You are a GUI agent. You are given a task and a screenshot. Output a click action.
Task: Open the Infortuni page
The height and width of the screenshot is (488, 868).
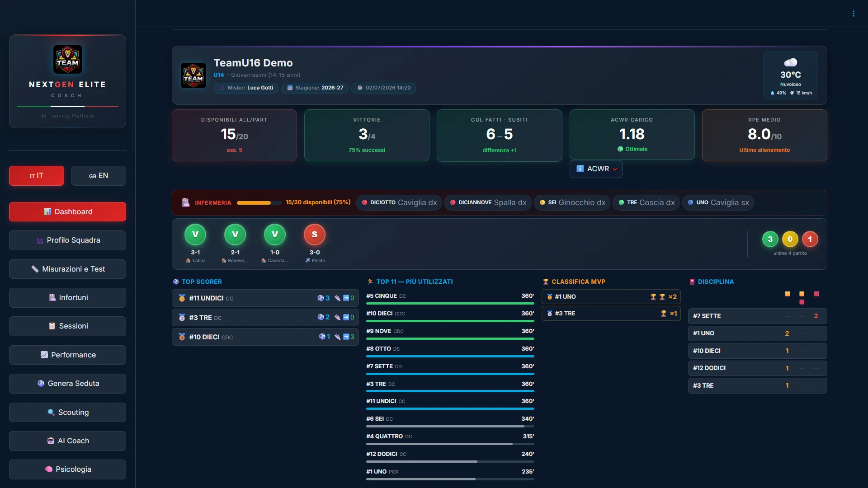coord(67,297)
